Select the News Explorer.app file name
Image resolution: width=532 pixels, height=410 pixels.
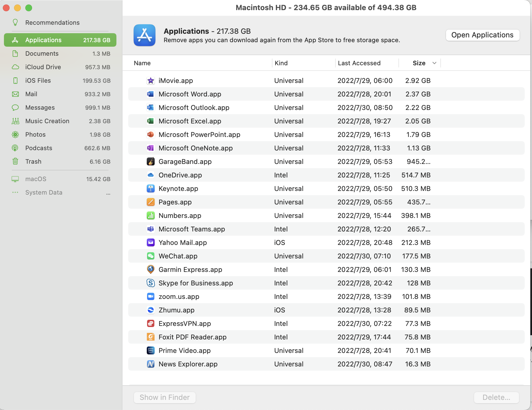(x=188, y=364)
